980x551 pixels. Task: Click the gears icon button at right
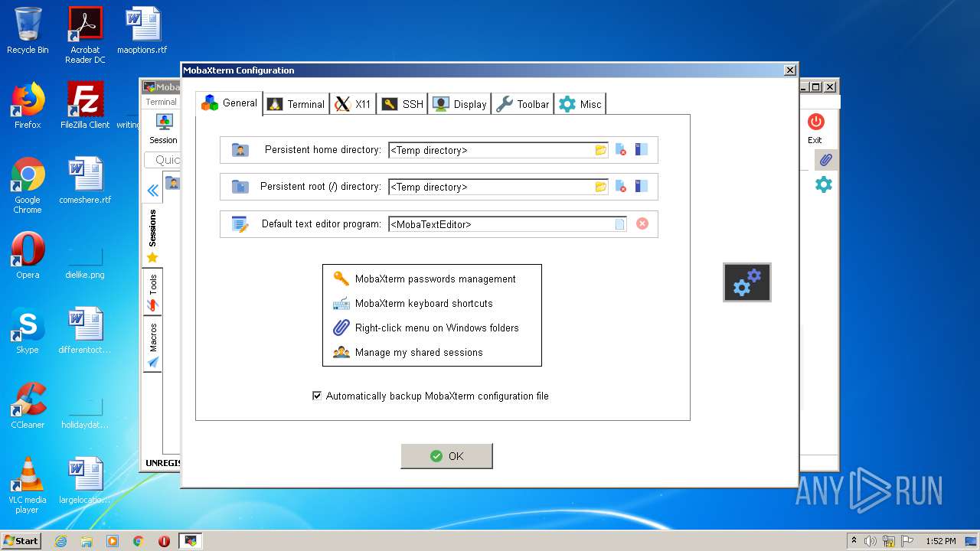click(747, 282)
